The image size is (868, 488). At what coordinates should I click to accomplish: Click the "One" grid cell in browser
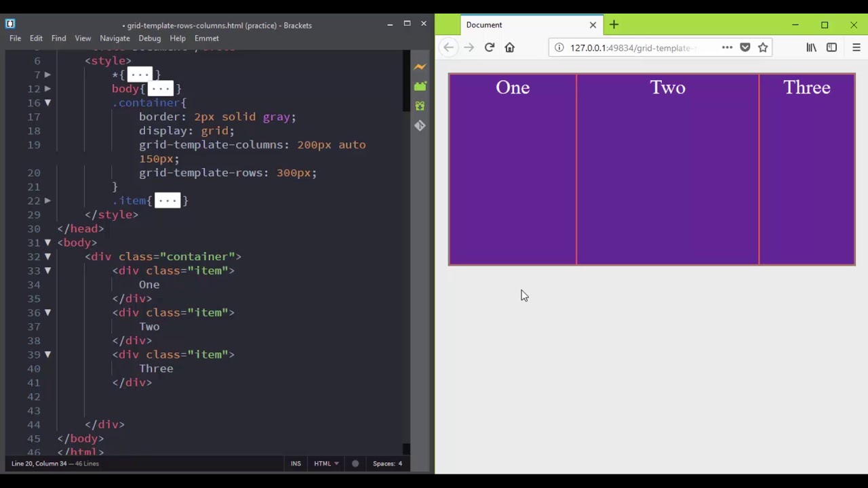tap(513, 169)
